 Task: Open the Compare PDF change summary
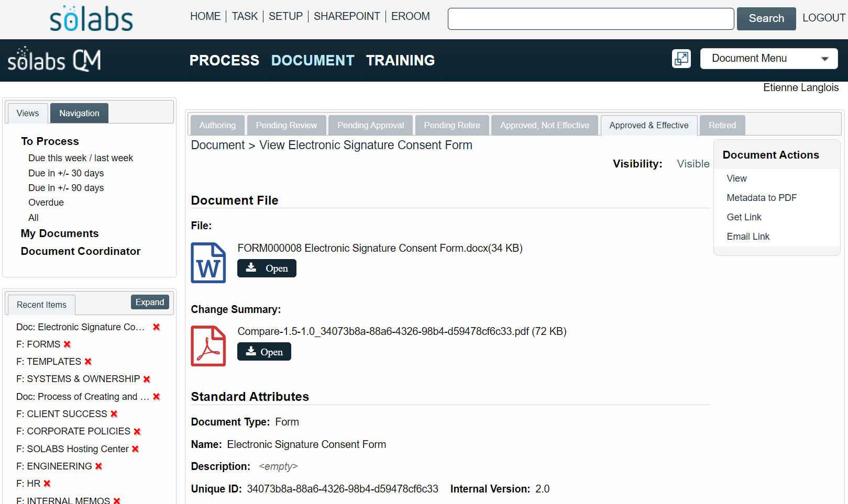[x=264, y=352]
